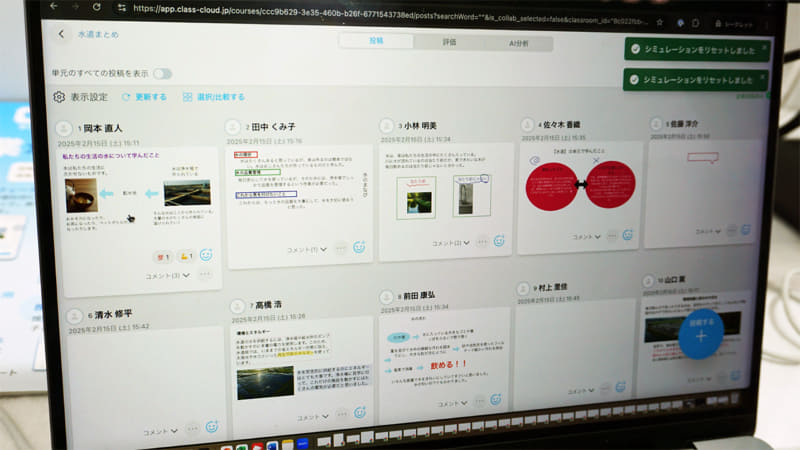Screen dimensions: 800x450
Task: Open 佐々木 香織's red circles post
Action: [580, 185]
